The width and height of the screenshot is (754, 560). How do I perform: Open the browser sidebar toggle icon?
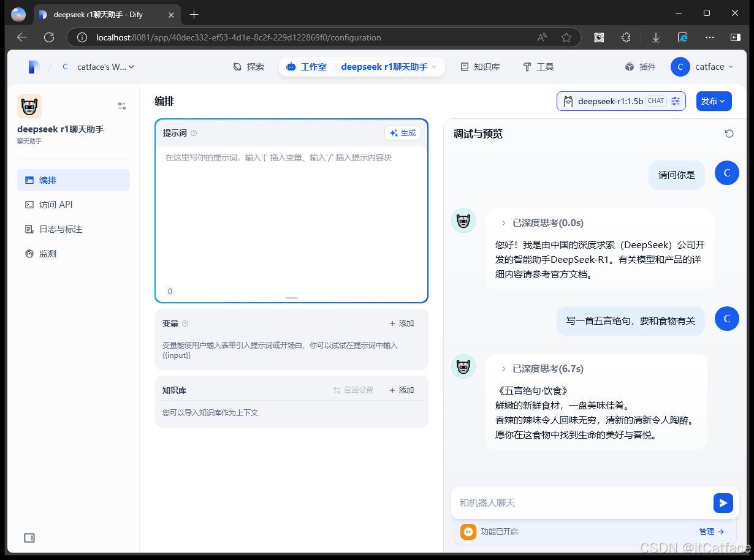(736, 37)
